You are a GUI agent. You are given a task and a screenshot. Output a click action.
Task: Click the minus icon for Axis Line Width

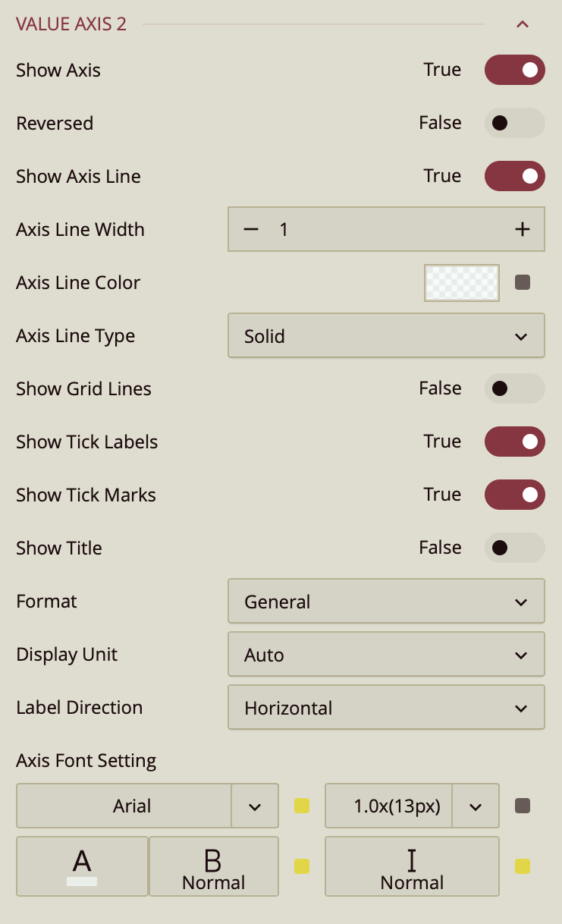(x=251, y=229)
